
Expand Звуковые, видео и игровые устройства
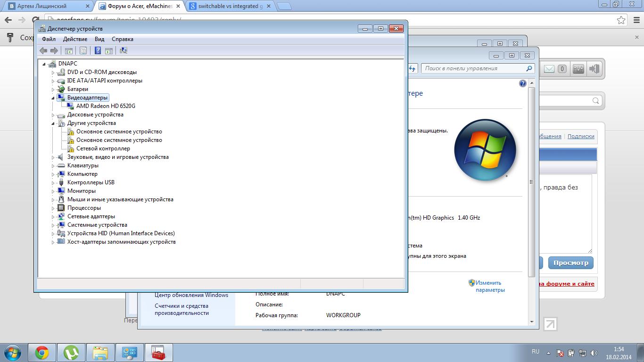53,157
